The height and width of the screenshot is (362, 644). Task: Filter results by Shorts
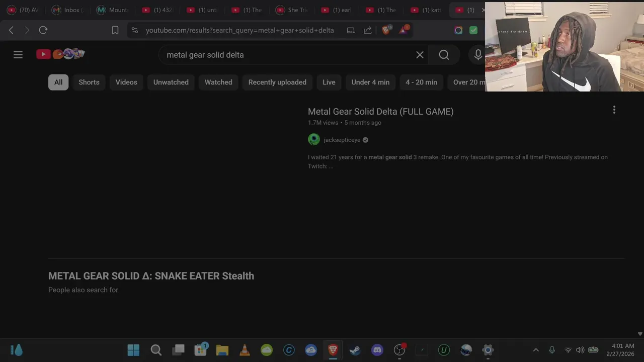pos(89,82)
